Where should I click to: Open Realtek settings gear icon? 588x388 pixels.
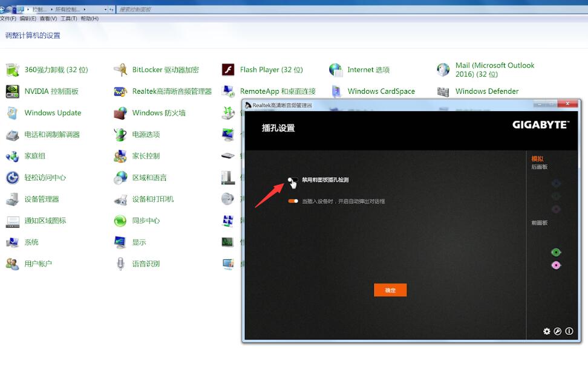547,331
